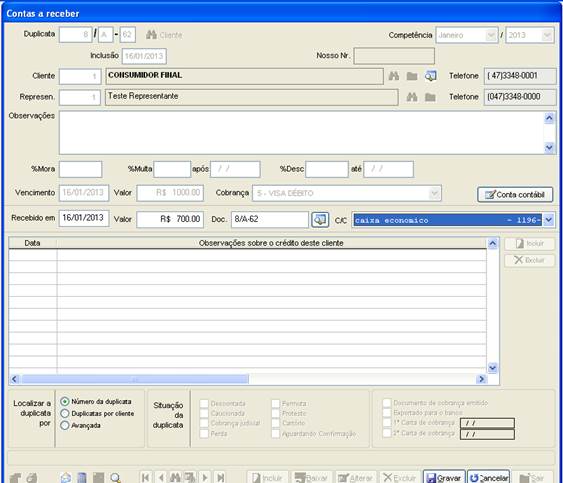563x483 pixels.
Task: Select Número da duplicata radio option
Action: (65, 401)
